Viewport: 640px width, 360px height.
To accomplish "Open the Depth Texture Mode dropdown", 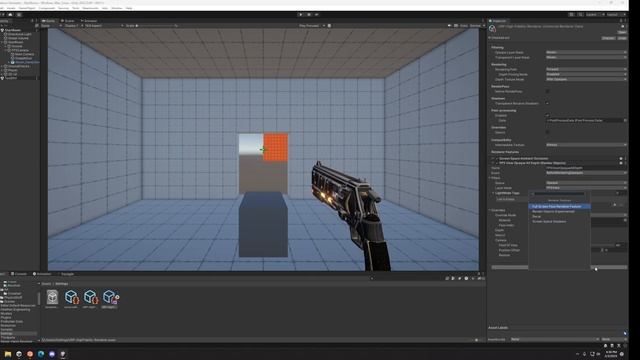I will click(586, 79).
